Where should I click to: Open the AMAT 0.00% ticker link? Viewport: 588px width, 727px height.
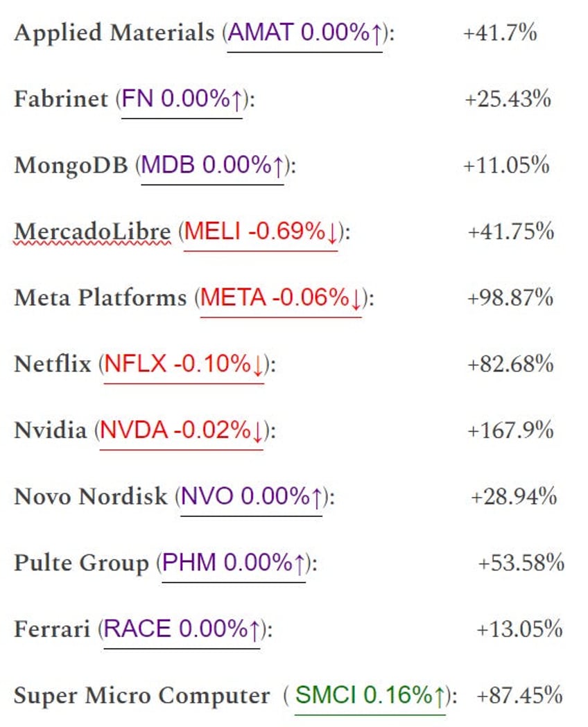tap(305, 34)
